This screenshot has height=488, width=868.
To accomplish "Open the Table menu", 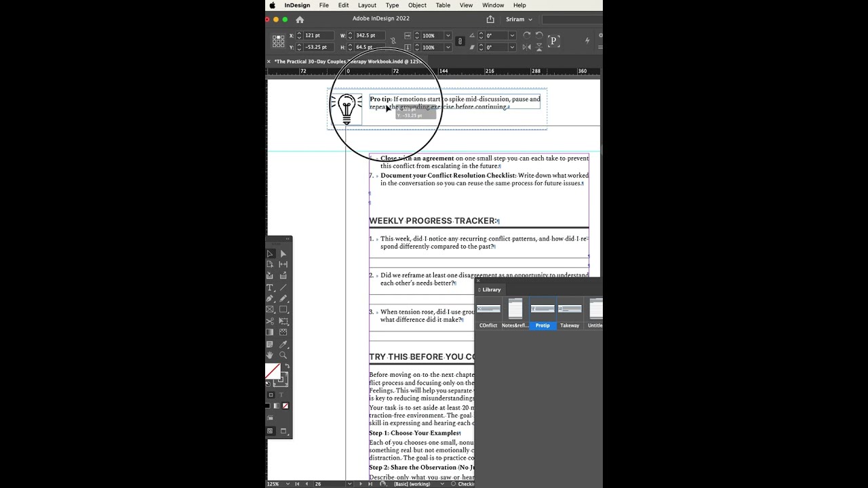I will tap(443, 5).
